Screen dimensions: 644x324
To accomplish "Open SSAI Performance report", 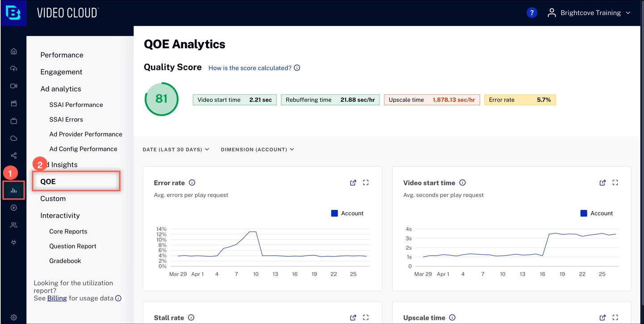I will click(x=76, y=105).
